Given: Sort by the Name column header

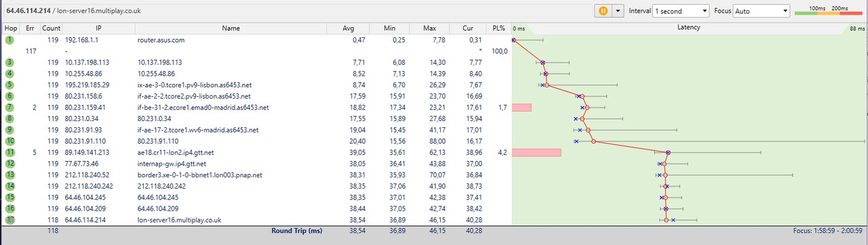Looking at the screenshot, I should 231,28.
